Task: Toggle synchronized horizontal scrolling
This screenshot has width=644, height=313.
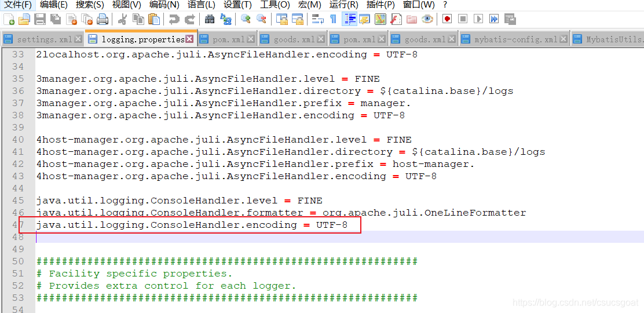Action: pyautogui.click(x=297, y=19)
